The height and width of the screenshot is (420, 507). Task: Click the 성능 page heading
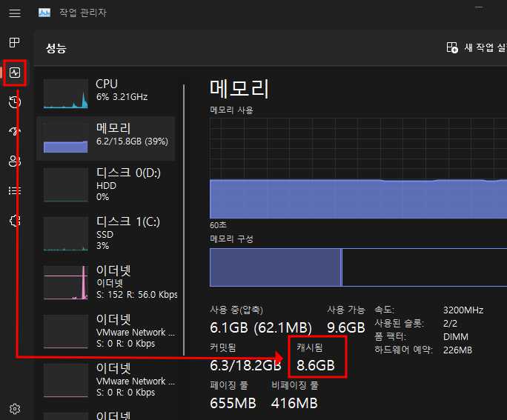coord(56,48)
